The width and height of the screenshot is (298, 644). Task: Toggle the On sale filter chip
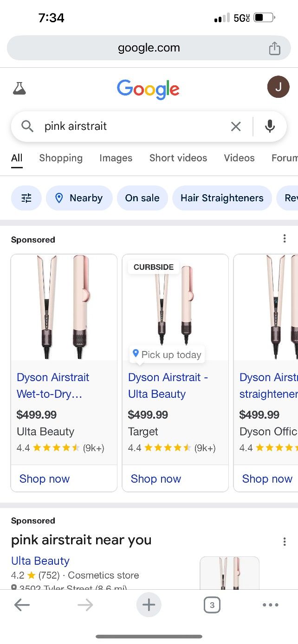(x=142, y=198)
